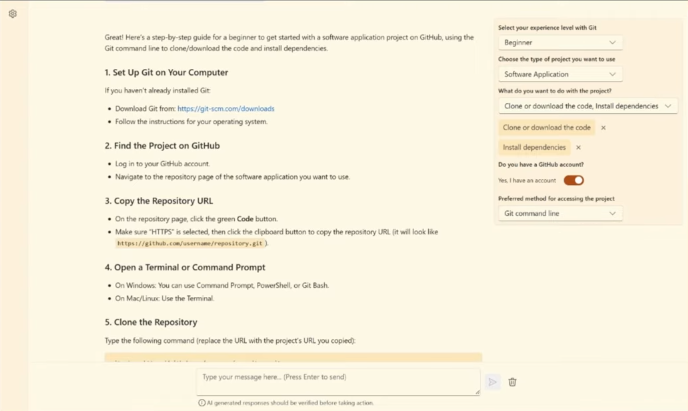
Task: Click the resize handle of the message box
Action: [x=477, y=392]
